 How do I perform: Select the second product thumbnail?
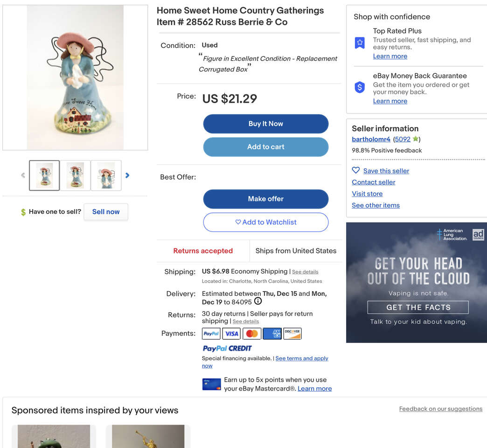coord(75,175)
